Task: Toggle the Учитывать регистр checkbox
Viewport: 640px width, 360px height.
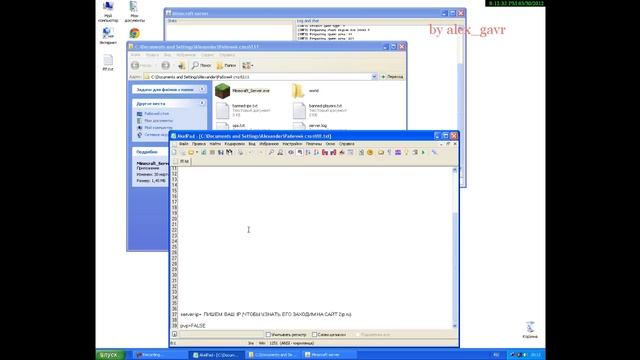Action: [x=268, y=334]
